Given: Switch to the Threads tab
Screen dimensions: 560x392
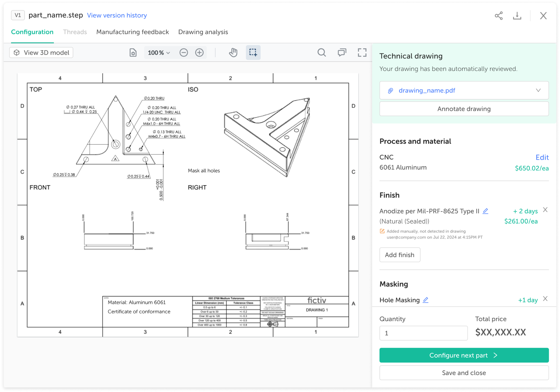Looking at the screenshot, I should pos(75,32).
